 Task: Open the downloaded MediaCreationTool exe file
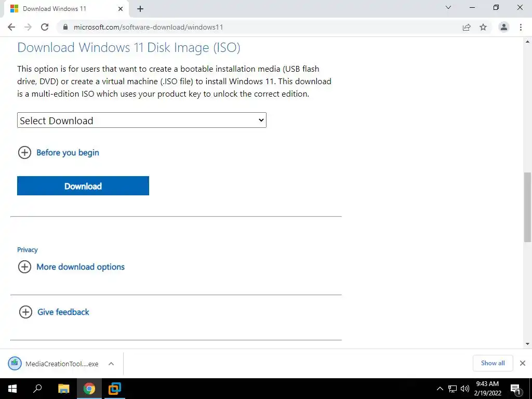pos(54,364)
